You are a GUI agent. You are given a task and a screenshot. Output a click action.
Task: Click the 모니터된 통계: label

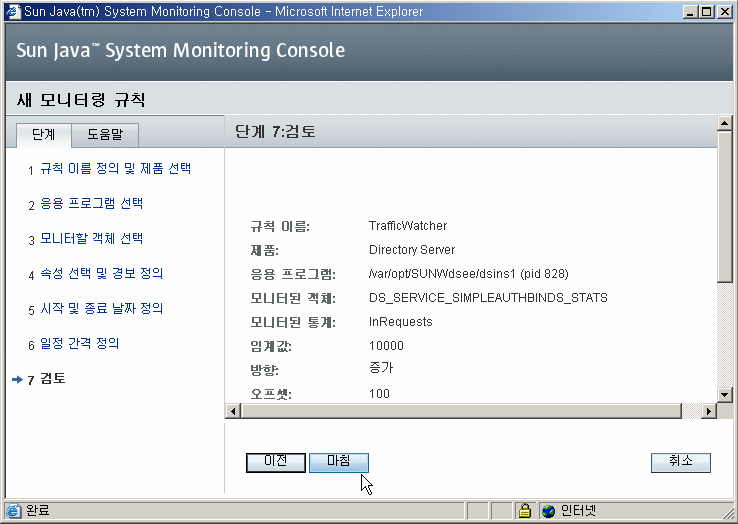293,322
